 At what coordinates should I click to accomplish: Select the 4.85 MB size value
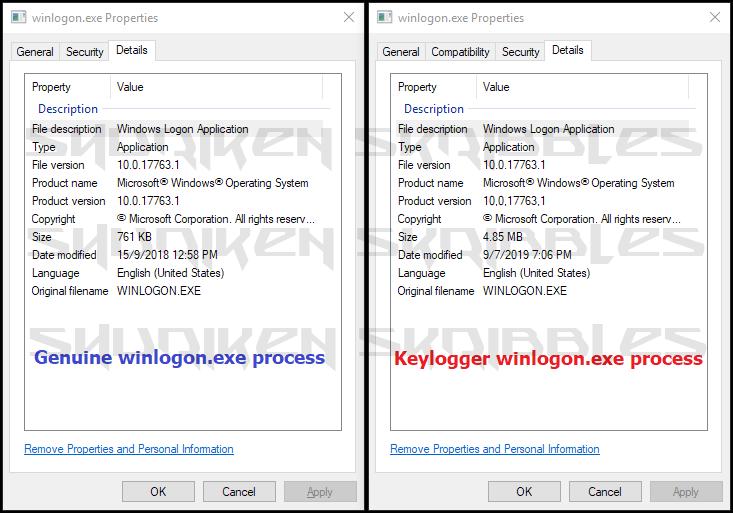[x=502, y=237]
